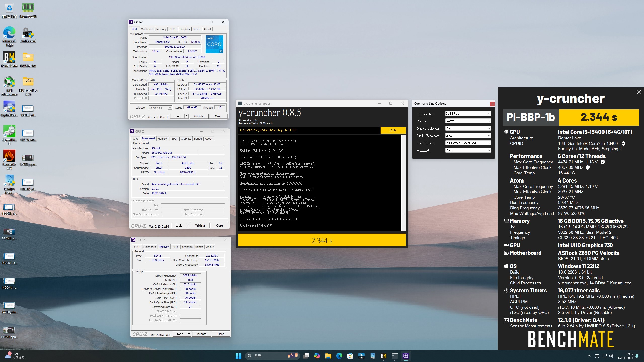Select the 12900_cpu desktop file
The width and height of the screenshot is (644, 362).
tap(28, 160)
